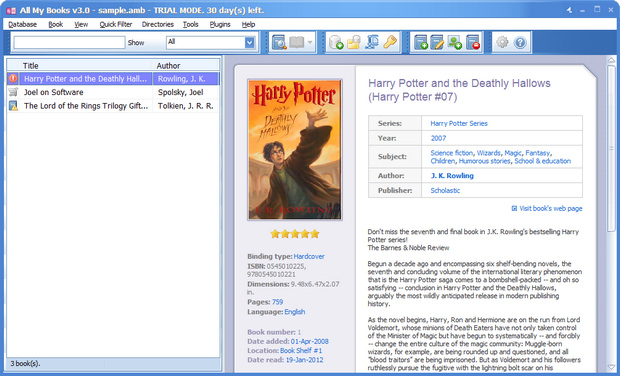Select the Joel on Software row
This screenshot has height=376, width=620.
[113, 92]
